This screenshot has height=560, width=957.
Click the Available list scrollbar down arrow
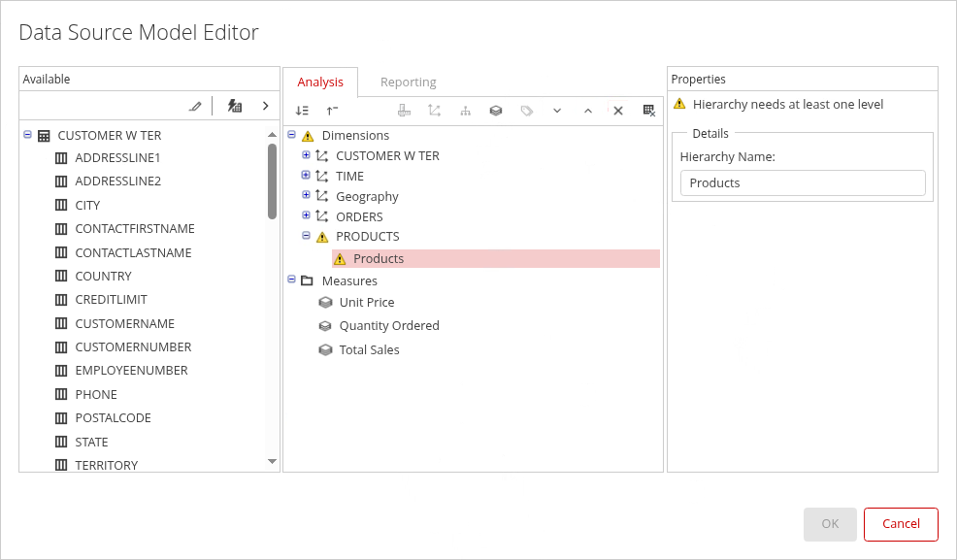[272, 462]
